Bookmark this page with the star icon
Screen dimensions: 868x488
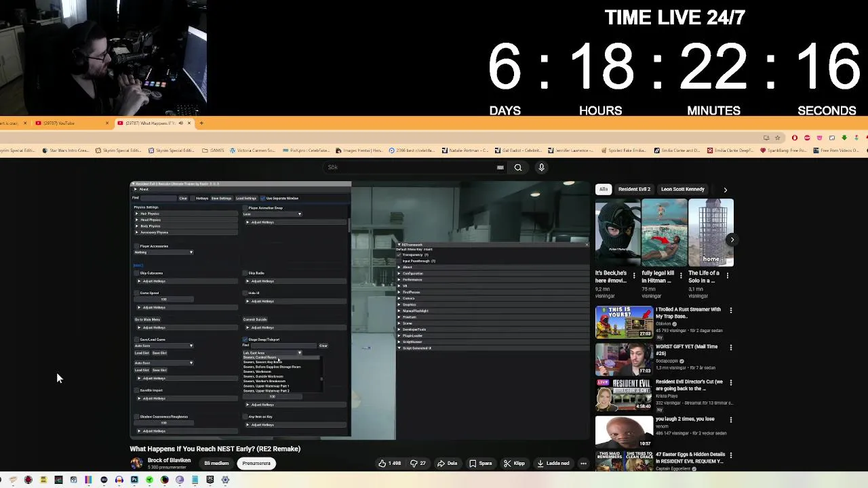point(778,138)
